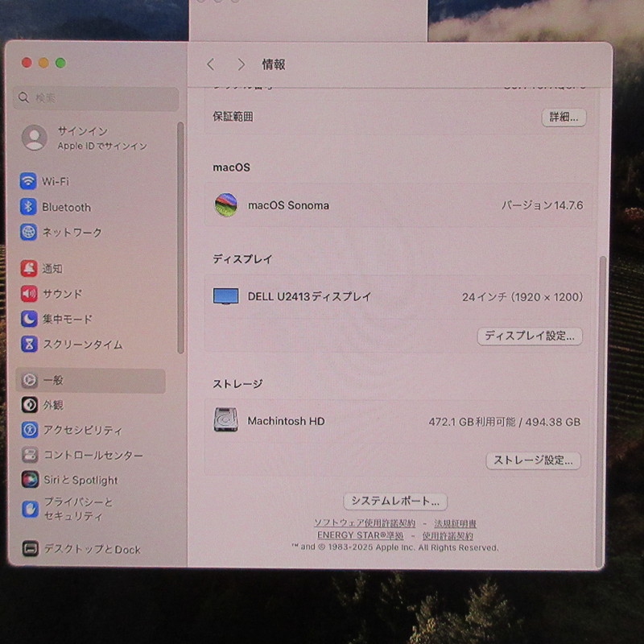Click the バージョン14.7.6 text
Image resolution: width=644 pixels, height=644 pixels.
click(x=542, y=205)
